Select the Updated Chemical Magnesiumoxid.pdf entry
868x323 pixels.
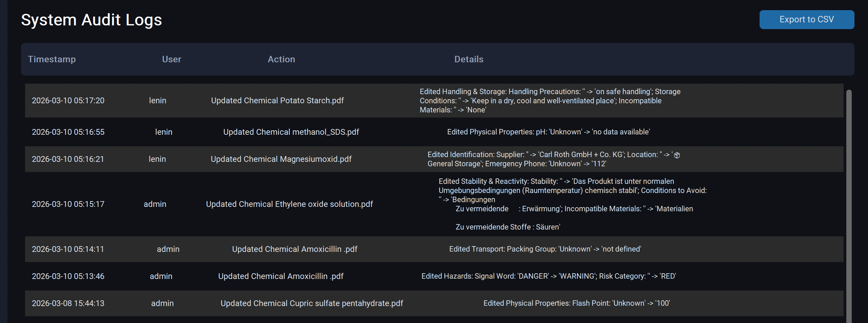click(281, 159)
